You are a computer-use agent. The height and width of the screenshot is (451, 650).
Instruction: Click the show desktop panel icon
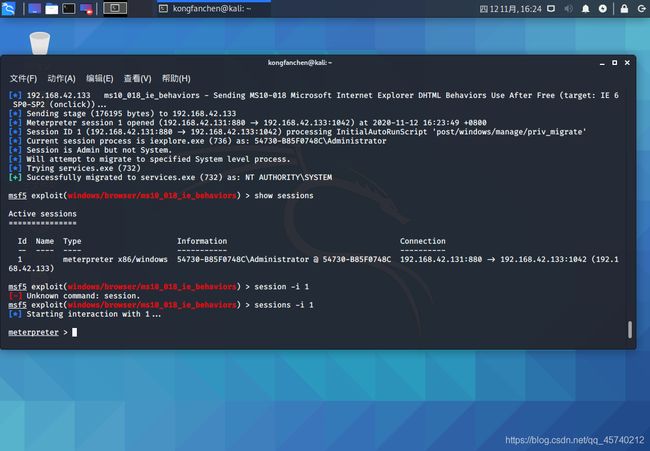pos(34,9)
